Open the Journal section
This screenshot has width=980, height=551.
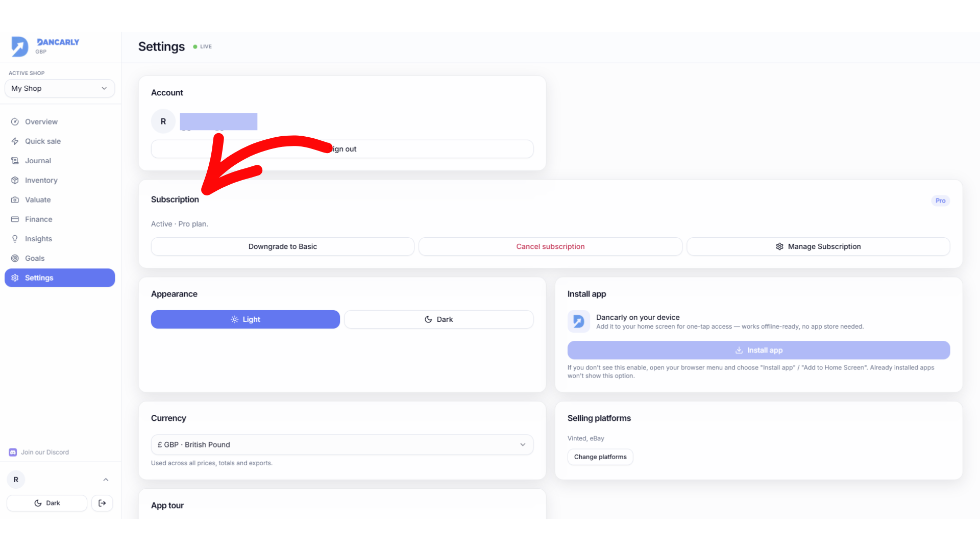[x=60, y=161]
